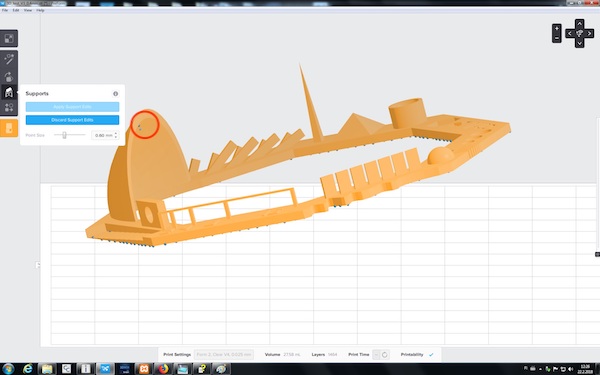Select the Orientation rotate tool
This screenshot has height=375, width=600.
9,77
